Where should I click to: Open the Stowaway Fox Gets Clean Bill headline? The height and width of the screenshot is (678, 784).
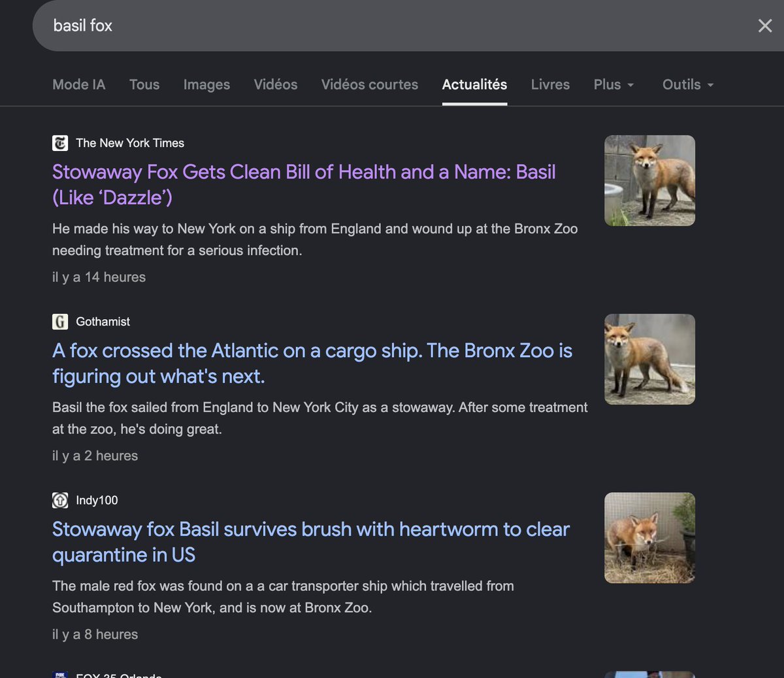(x=304, y=184)
